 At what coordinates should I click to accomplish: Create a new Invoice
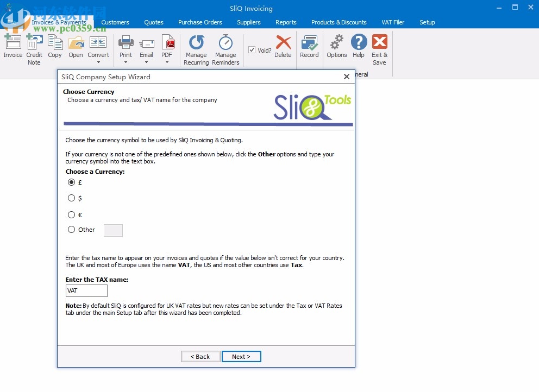(12, 48)
